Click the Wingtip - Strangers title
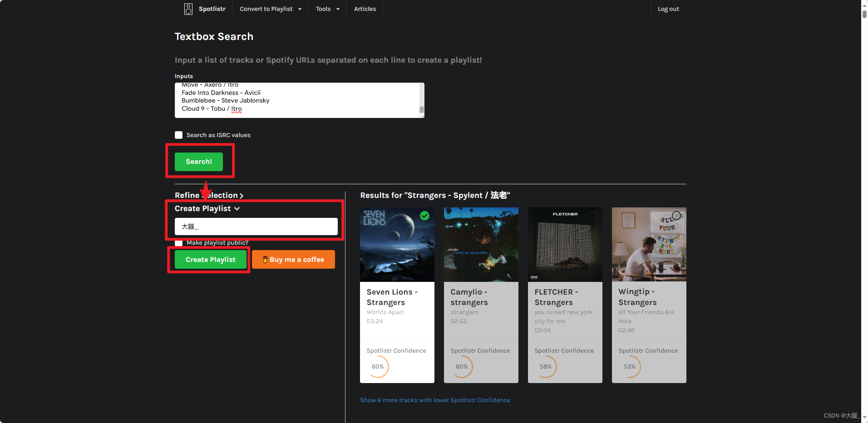The width and height of the screenshot is (868, 423). coord(637,297)
